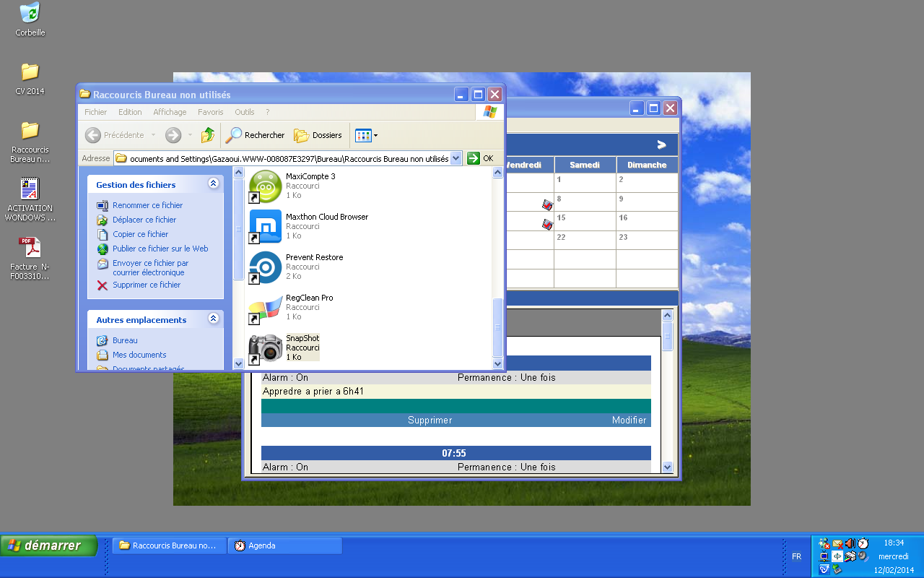Open the address bar dropdown arrow

click(x=456, y=158)
